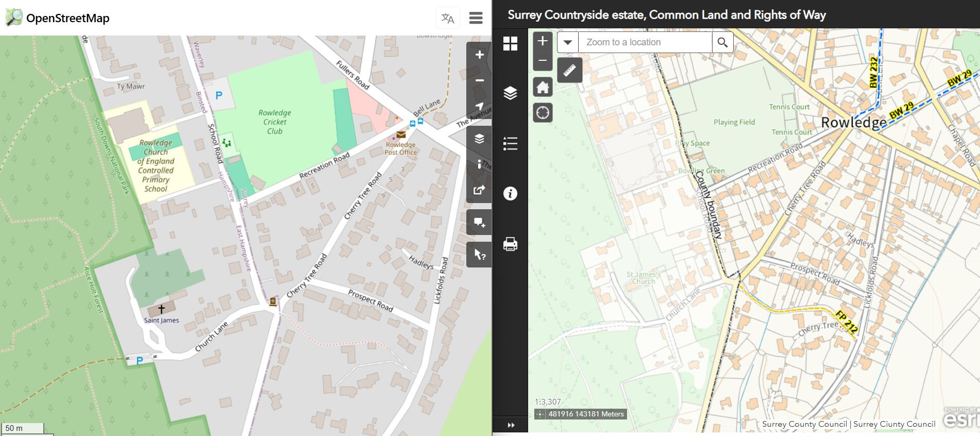Activate the OpenStreetMap query features tool
The height and width of the screenshot is (436, 980).
pyautogui.click(x=479, y=255)
